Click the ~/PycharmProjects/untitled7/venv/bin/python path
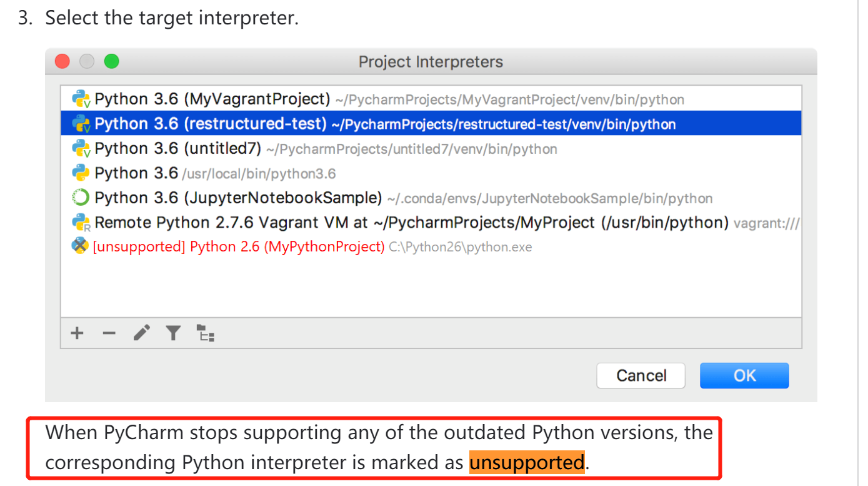868x486 pixels. (412, 149)
